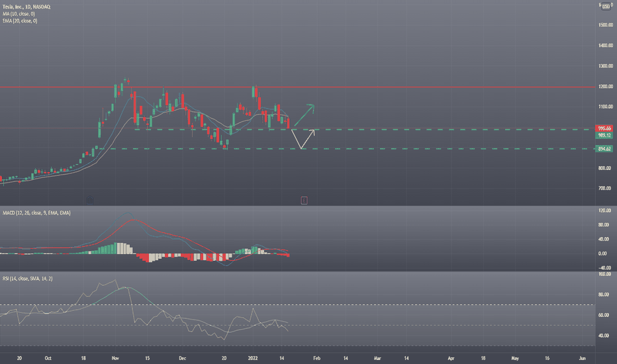This screenshot has width=617, height=364.
Task: Click the green 989.12 price label
Action: pos(604,135)
